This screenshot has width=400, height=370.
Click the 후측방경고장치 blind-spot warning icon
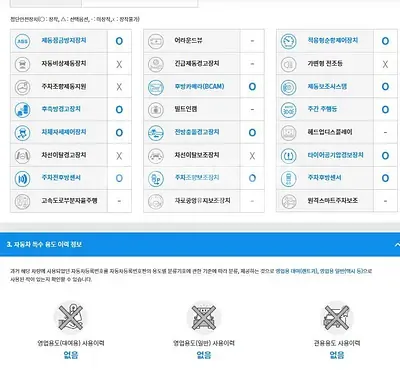(x=22, y=110)
